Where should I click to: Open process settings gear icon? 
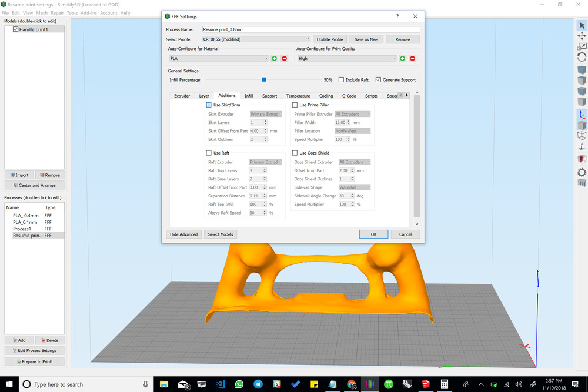tap(582, 172)
